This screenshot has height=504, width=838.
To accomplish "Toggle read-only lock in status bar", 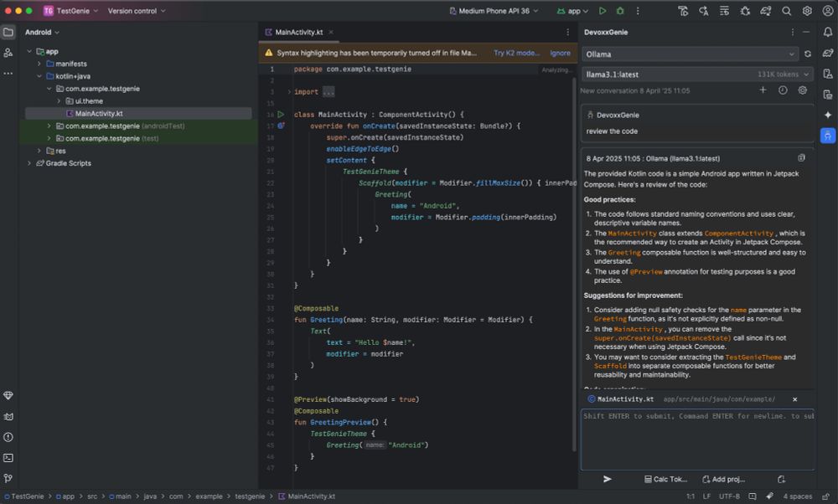I will (x=826, y=496).
